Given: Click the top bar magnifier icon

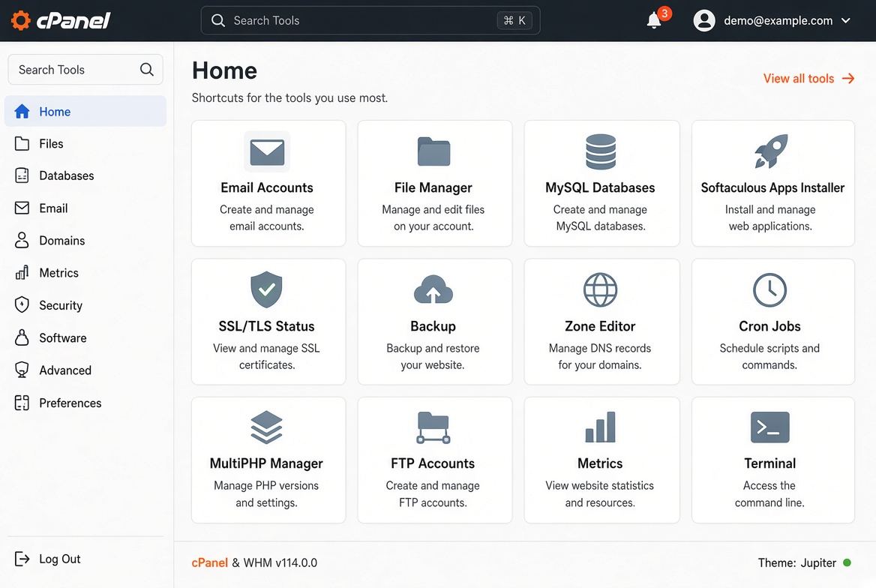Looking at the screenshot, I should pos(218,21).
